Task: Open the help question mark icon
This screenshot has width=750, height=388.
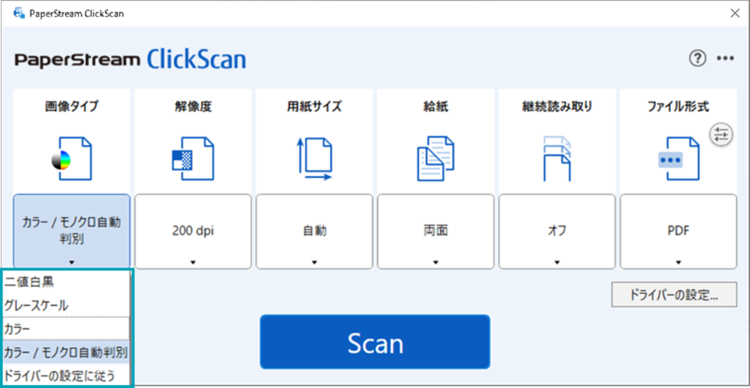Action: point(697,58)
